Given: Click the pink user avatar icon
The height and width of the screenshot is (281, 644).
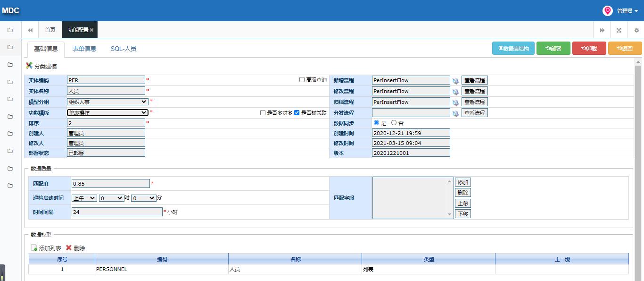Looking at the screenshot, I should pyautogui.click(x=608, y=10).
